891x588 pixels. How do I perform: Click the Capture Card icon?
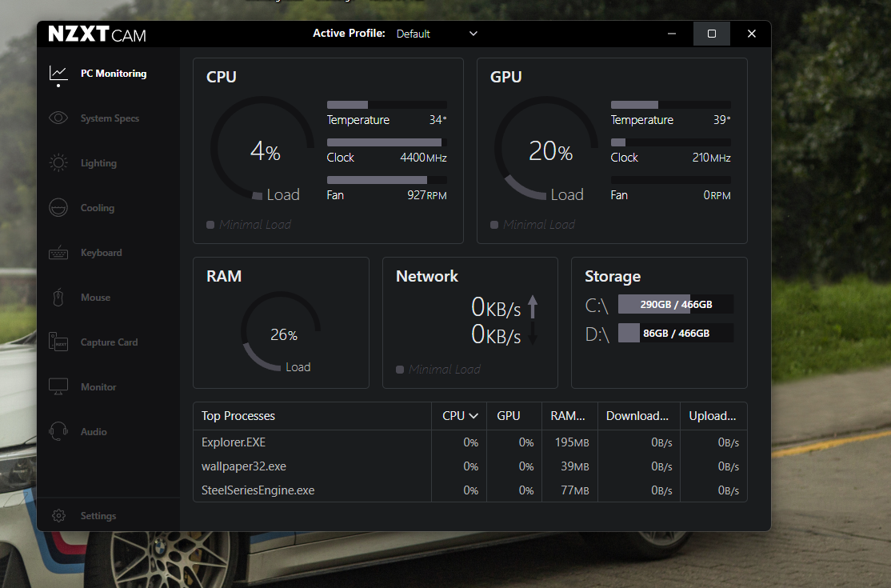click(58, 342)
